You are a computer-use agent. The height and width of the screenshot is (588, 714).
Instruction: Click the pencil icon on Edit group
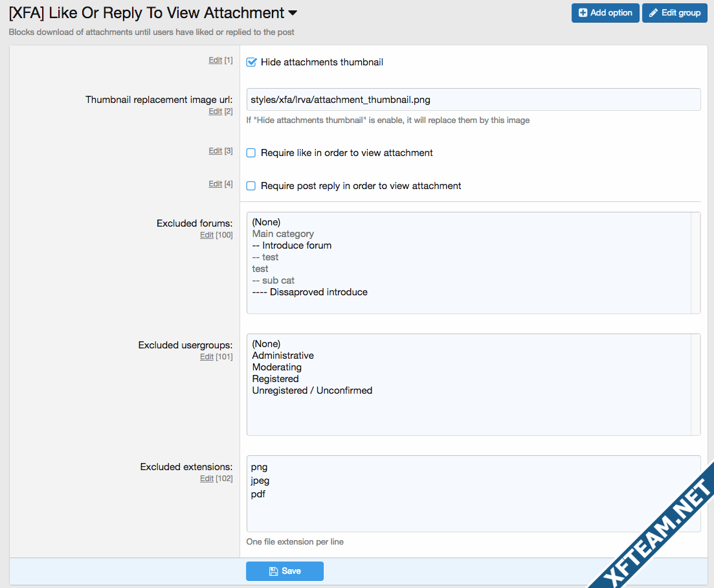tap(653, 13)
